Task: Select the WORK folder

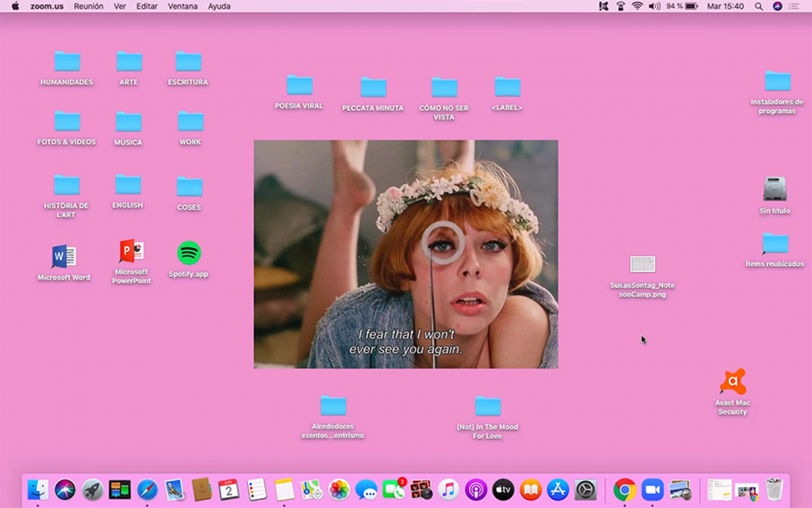Action: [191, 127]
